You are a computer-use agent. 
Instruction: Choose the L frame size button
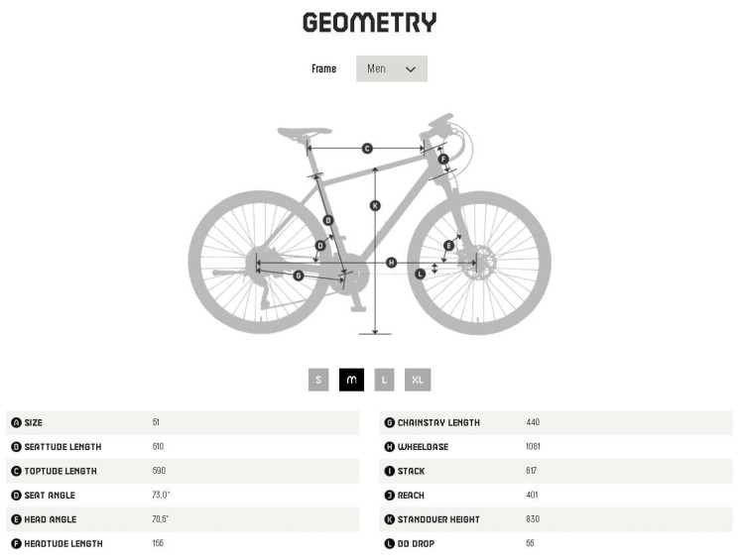(384, 380)
